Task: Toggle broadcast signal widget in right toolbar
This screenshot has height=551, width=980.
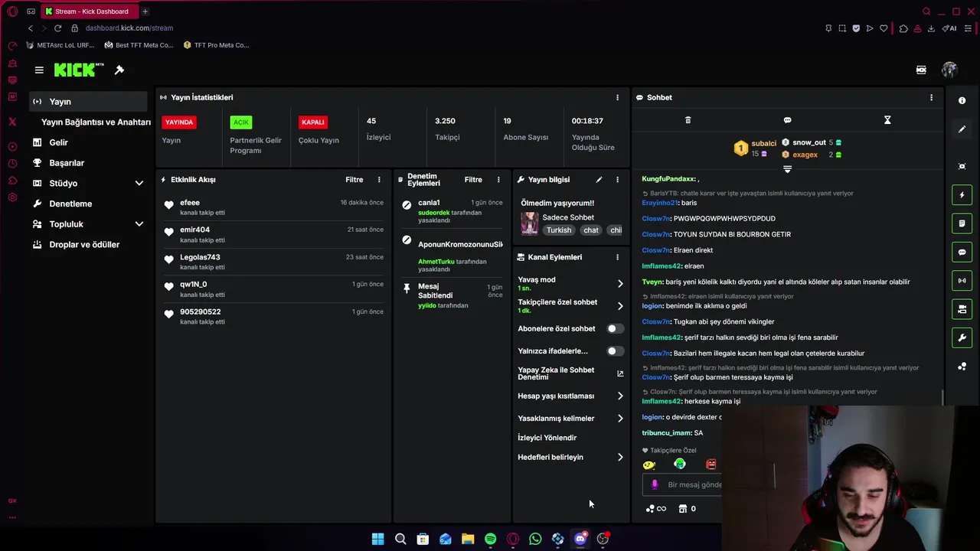Action: (x=962, y=280)
